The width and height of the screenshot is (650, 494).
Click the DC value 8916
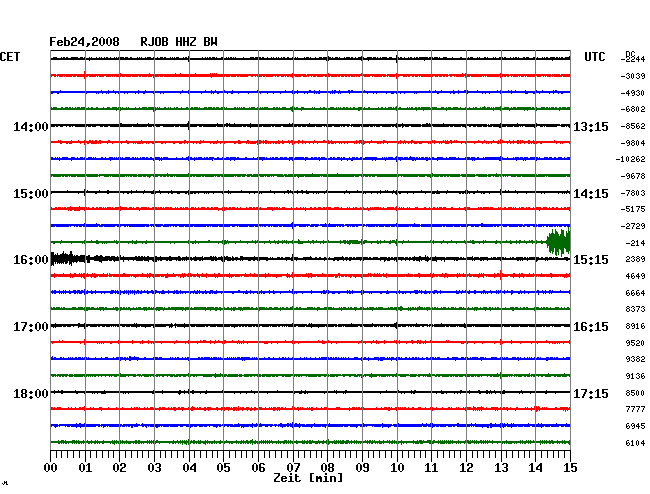coord(635,327)
